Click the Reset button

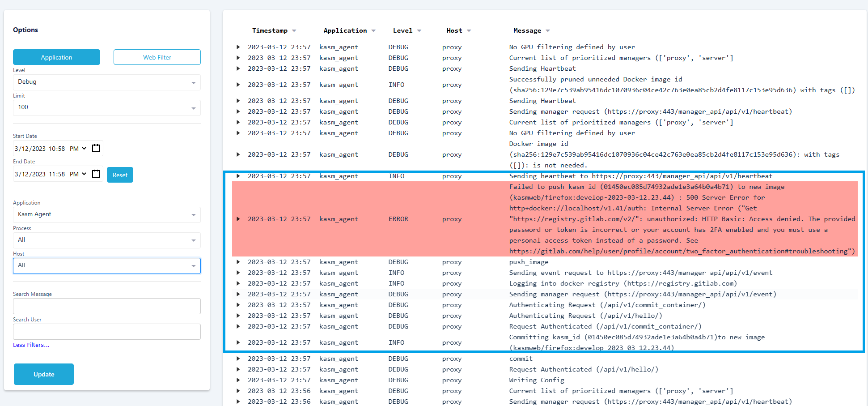click(120, 175)
